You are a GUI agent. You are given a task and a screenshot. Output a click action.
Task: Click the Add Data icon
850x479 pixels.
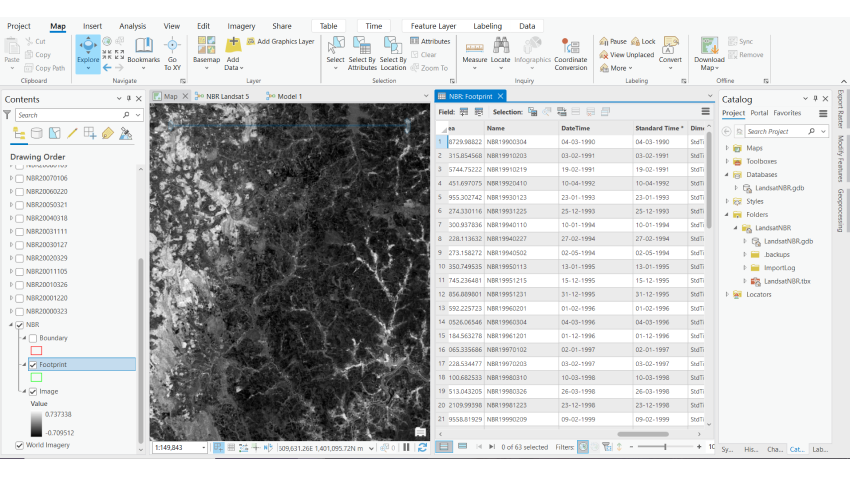(234, 45)
